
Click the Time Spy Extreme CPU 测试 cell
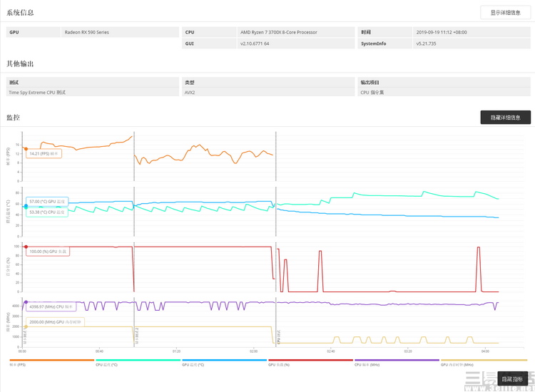93,93
